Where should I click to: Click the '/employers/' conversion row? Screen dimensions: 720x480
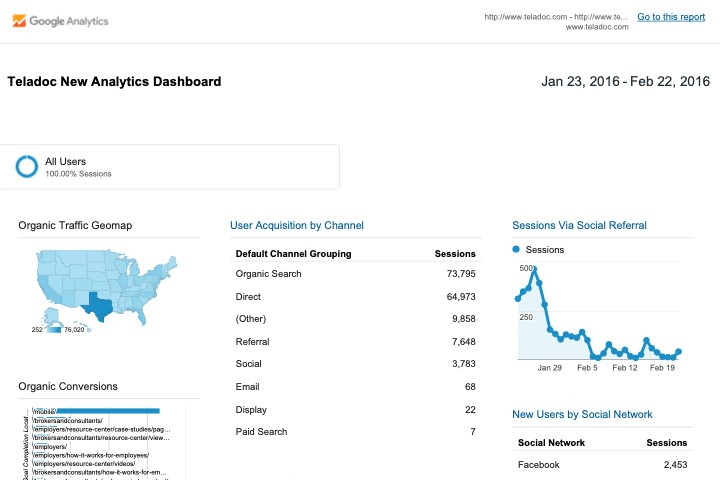(x=50, y=446)
